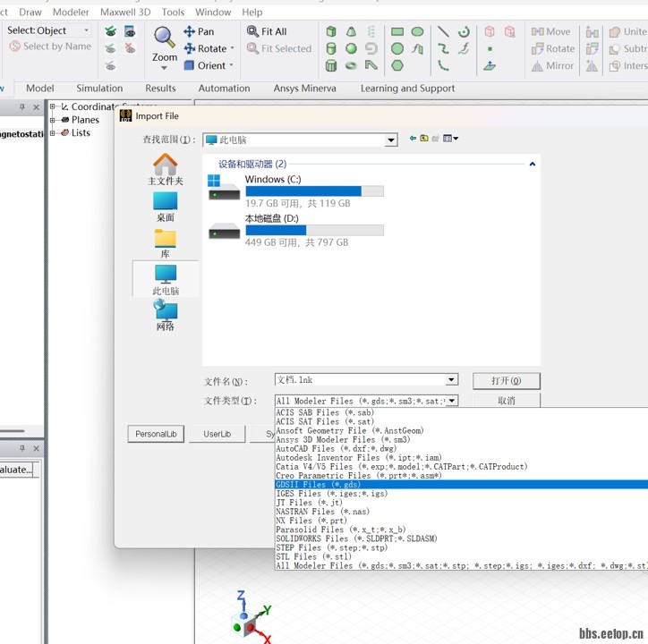Draw a plane object

490,65
